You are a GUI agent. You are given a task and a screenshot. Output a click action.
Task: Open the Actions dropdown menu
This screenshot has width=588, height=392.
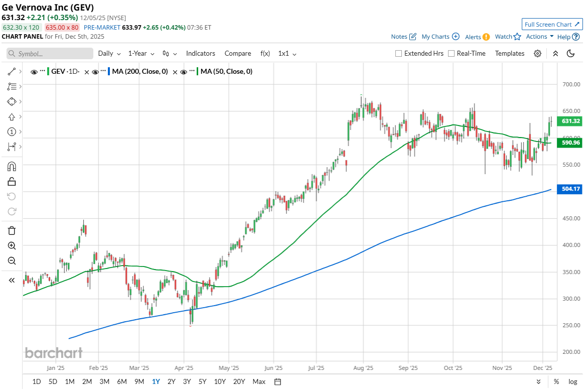pos(539,37)
